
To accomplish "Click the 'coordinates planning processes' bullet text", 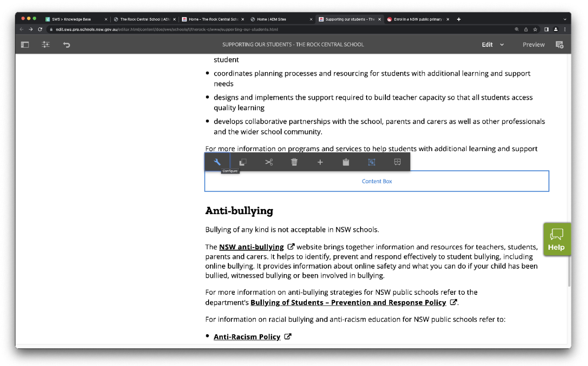I will [x=372, y=79].
